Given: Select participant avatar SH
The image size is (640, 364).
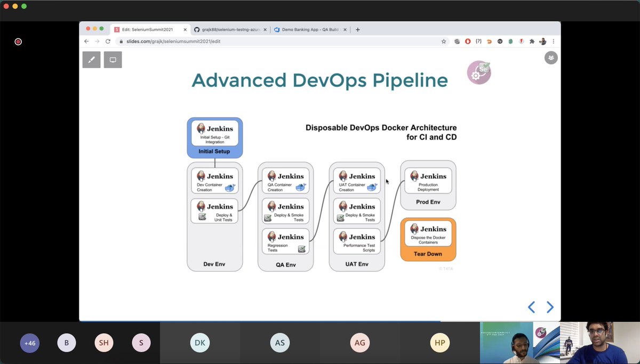Looking at the screenshot, I should click(x=104, y=343).
